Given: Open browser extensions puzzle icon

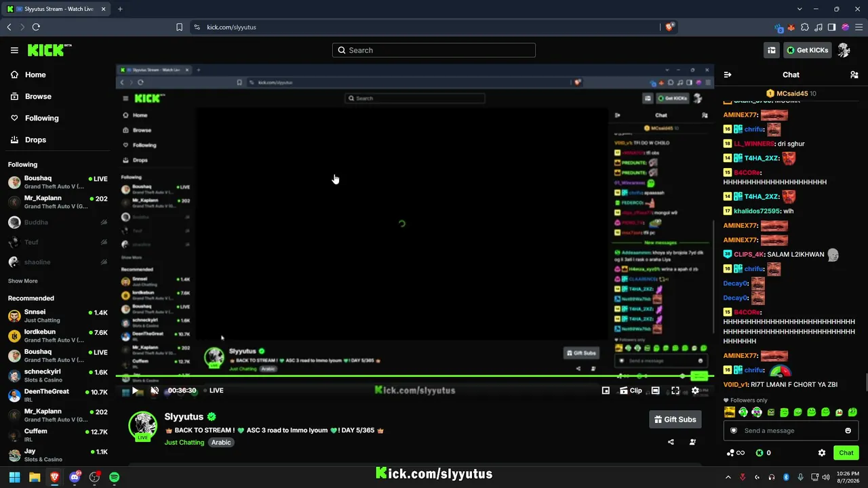Looking at the screenshot, I should tap(805, 27).
